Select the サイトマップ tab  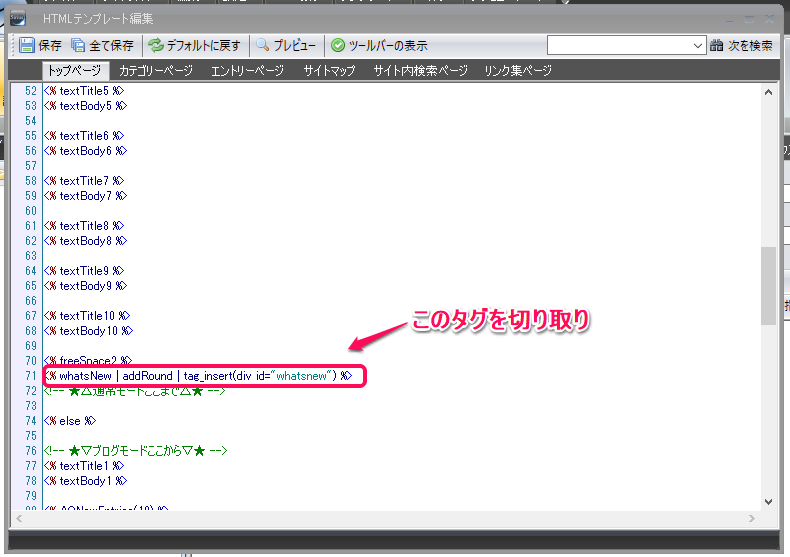(328, 71)
